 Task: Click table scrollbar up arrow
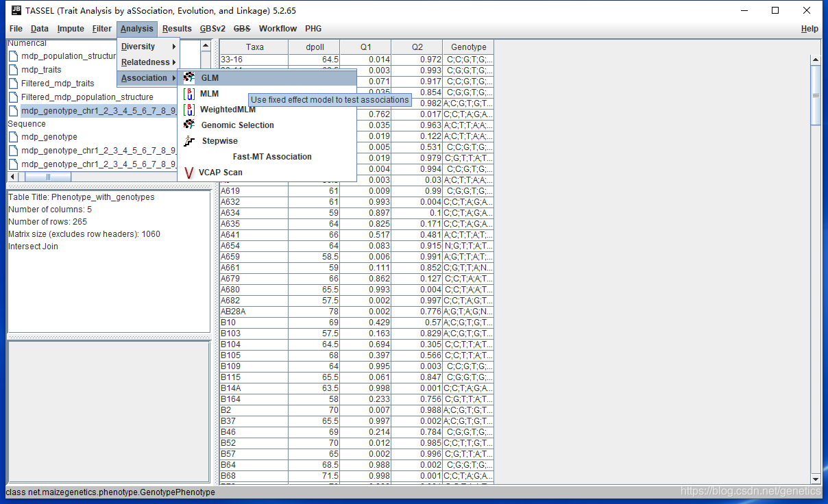tap(816, 60)
